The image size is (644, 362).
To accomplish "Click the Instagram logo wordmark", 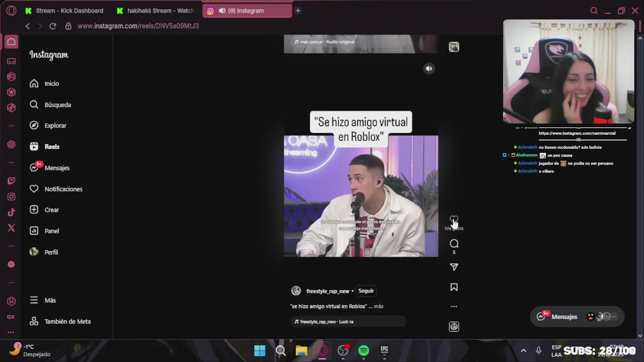I will pos(49,55).
